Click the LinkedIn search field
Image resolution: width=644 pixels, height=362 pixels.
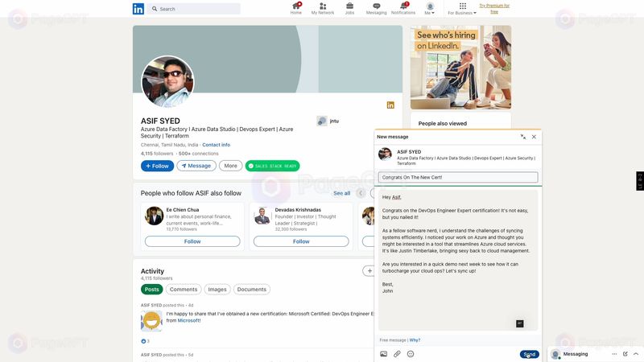194,9
